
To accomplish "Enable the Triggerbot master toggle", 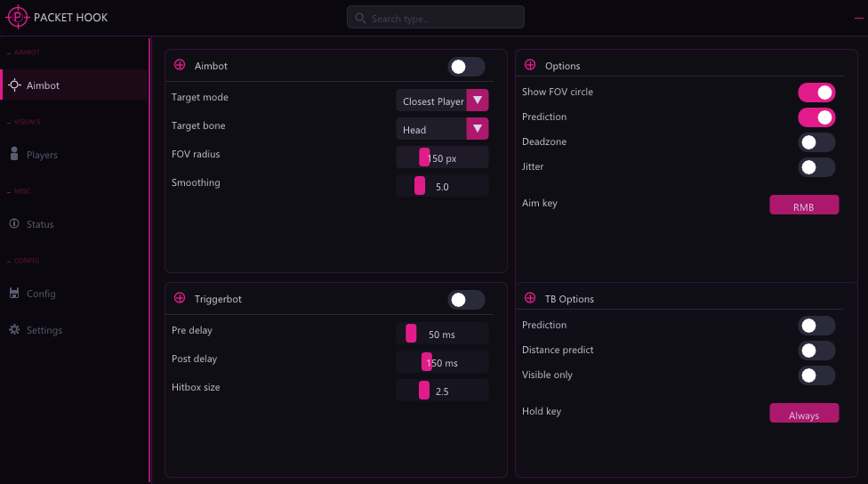I will click(x=466, y=300).
